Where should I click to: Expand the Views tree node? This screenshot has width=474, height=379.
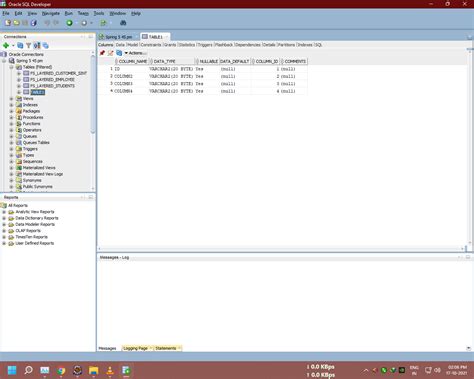[x=12, y=99]
